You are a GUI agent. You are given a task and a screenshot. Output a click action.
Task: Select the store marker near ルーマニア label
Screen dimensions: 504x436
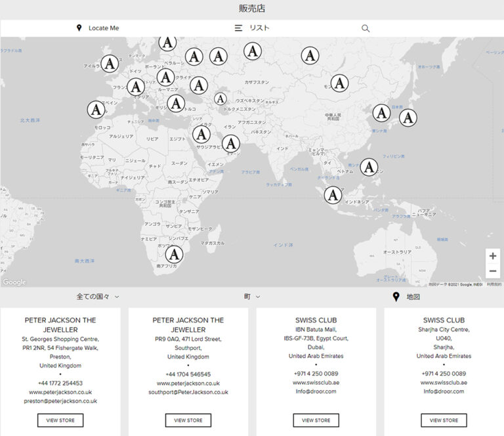point(166,77)
